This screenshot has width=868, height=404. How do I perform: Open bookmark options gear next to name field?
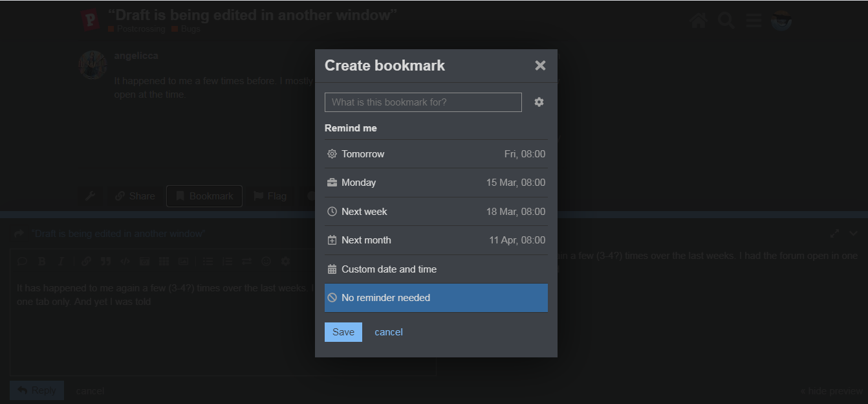(x=539, y=102)
